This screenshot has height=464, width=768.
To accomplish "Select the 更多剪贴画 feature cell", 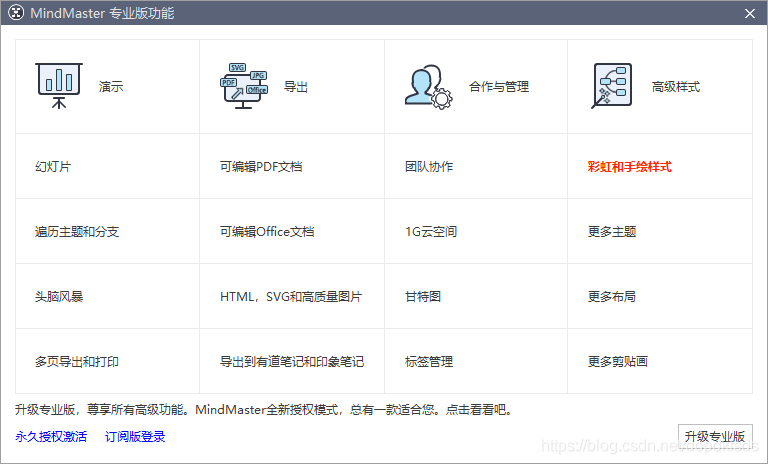I will [660, 362].
